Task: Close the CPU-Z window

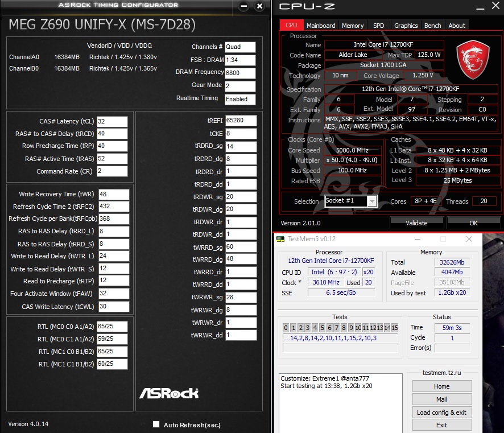Action: (495, 6)
